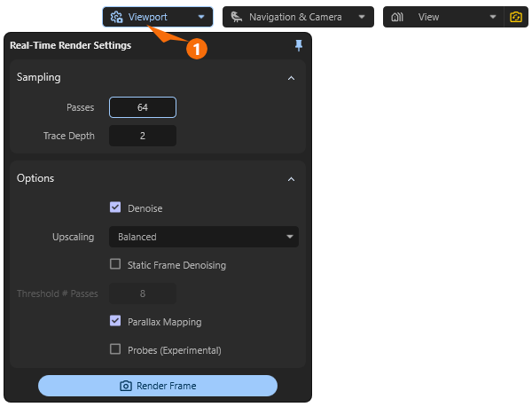Click the View menu label

tap(428, 17)
